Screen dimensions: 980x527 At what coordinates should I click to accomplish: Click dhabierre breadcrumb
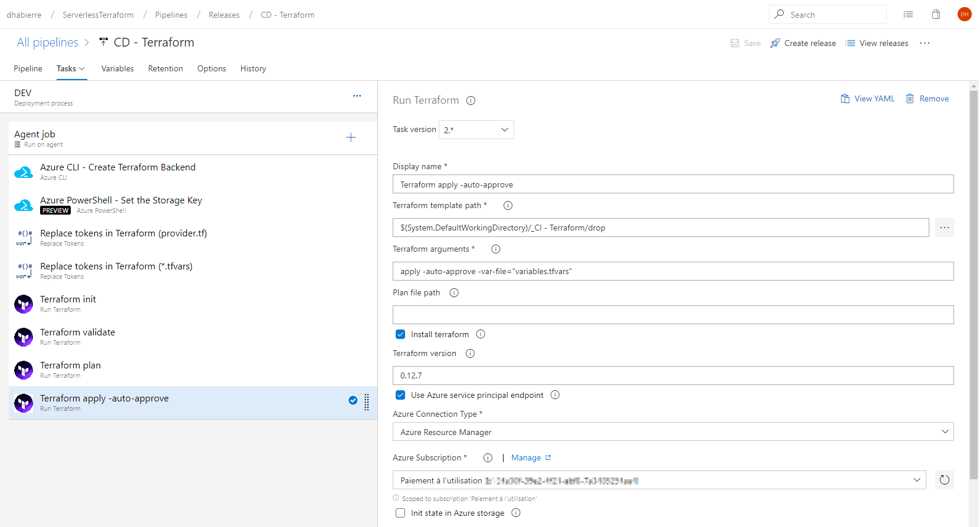[24, 15]
